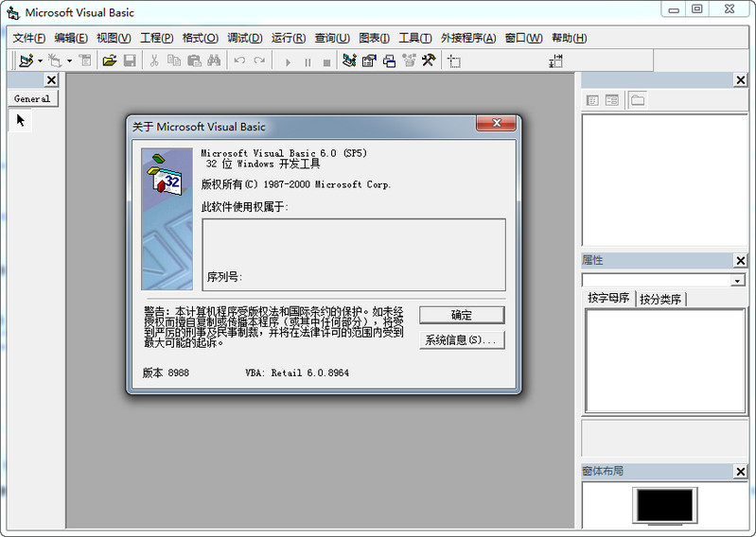756x537 pixels.
Task: Open the Project Explorer toolbar icon
Action: click(x=349, y=61)
